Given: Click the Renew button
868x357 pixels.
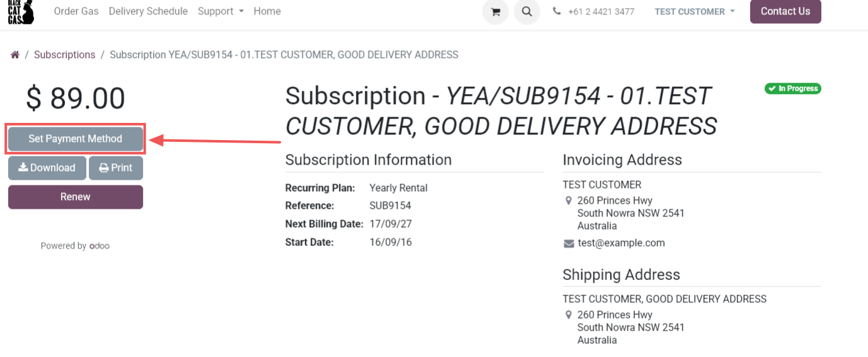Looking at the screenshot, I should coord(76,197).
